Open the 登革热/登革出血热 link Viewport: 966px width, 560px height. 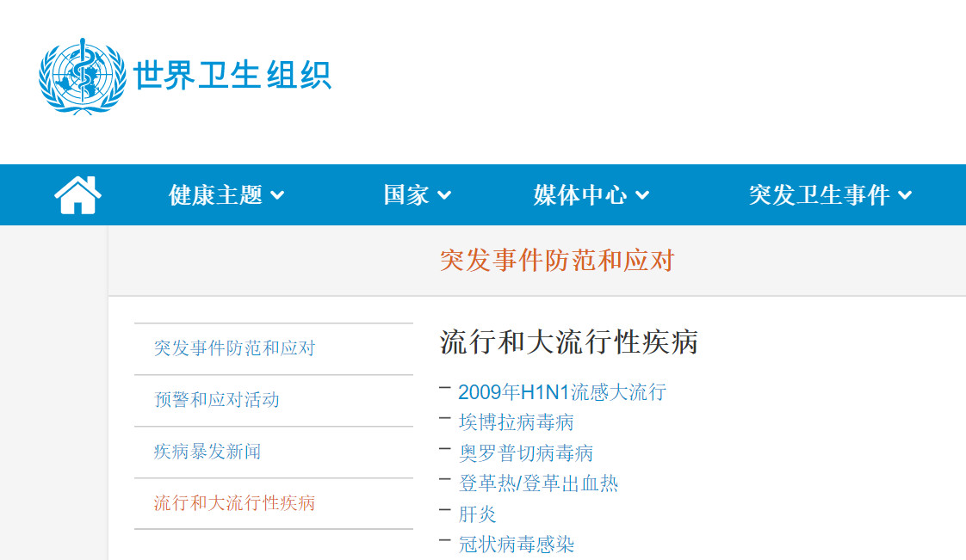tap(538, 483)
